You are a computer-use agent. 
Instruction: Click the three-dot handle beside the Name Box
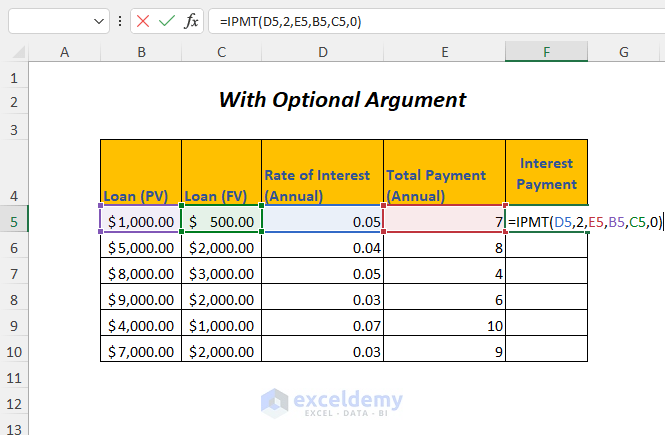120,21
